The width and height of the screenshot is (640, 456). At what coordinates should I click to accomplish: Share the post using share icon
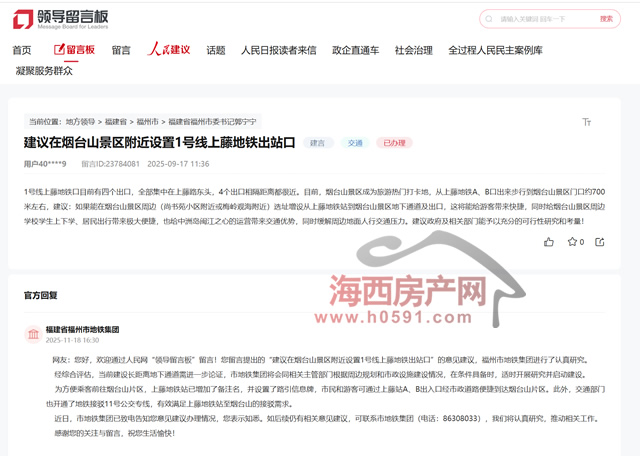pyautogui.click(x=600, y=242)
